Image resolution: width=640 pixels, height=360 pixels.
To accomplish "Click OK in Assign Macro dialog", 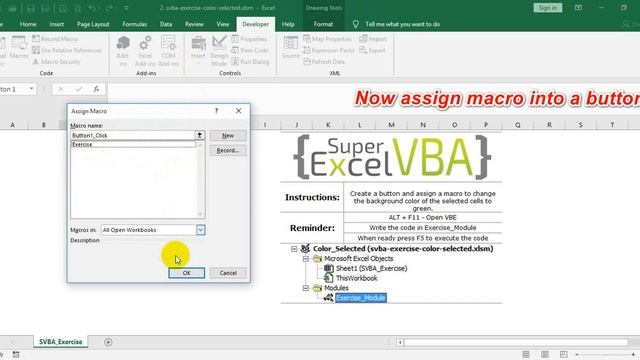I will (187, 273).
